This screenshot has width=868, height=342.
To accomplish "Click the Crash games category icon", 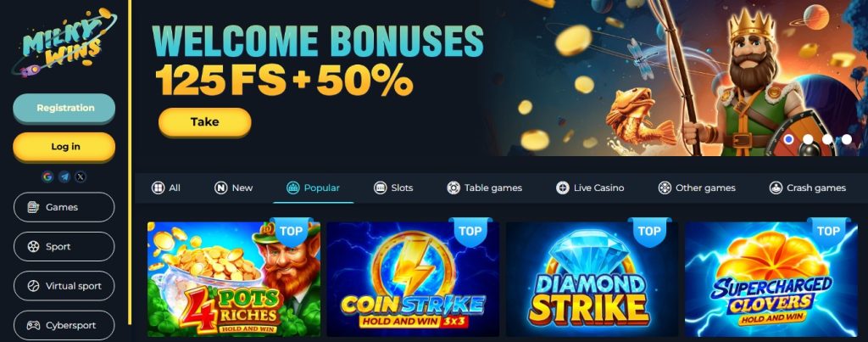I will coord(776,188).
